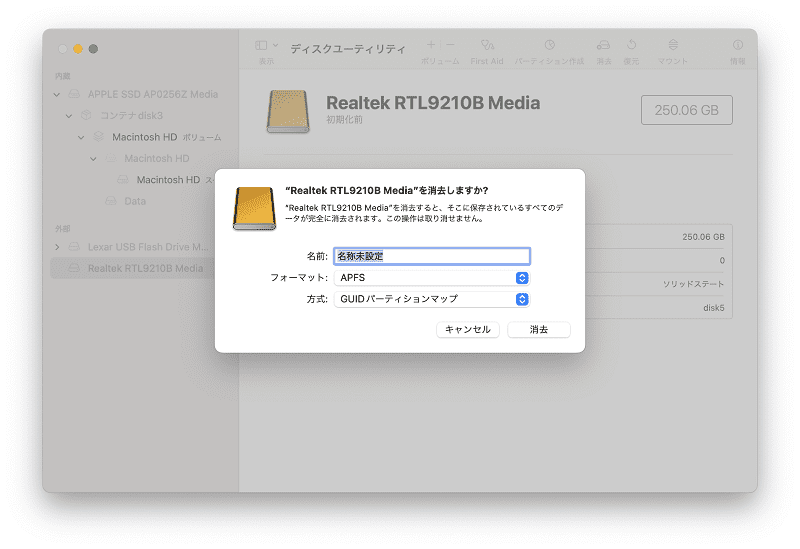Viewport: 800px width, 549px height.
Task: Click the erase (消去) toolbar icon
Action: coord(604,45)
